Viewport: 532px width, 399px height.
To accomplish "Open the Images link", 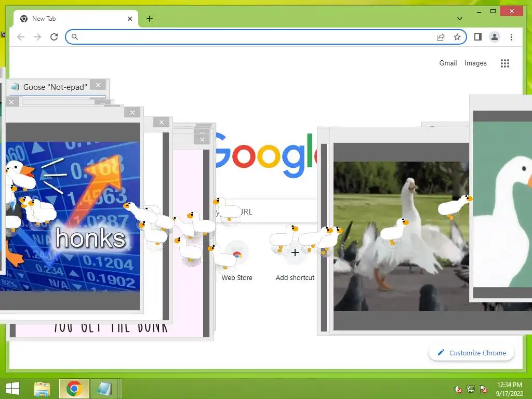I will click(475, 63).
